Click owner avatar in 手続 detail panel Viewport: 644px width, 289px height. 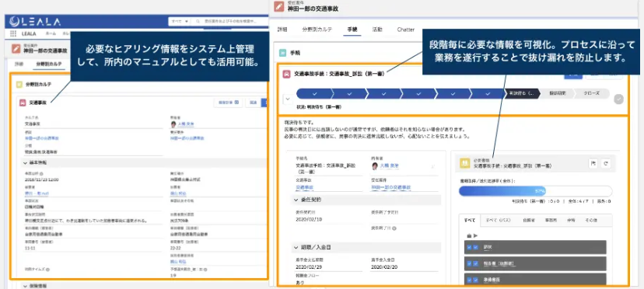[x=375, y=165]
